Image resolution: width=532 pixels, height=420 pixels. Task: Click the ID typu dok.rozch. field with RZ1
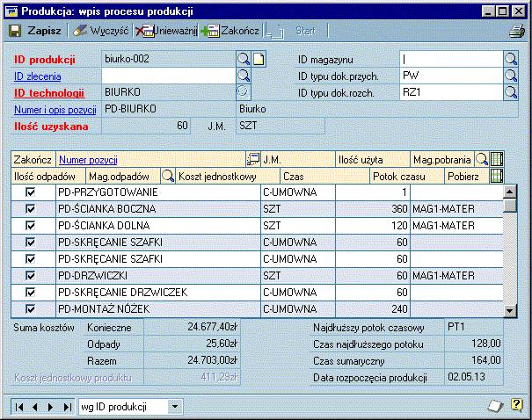(451, 92)
